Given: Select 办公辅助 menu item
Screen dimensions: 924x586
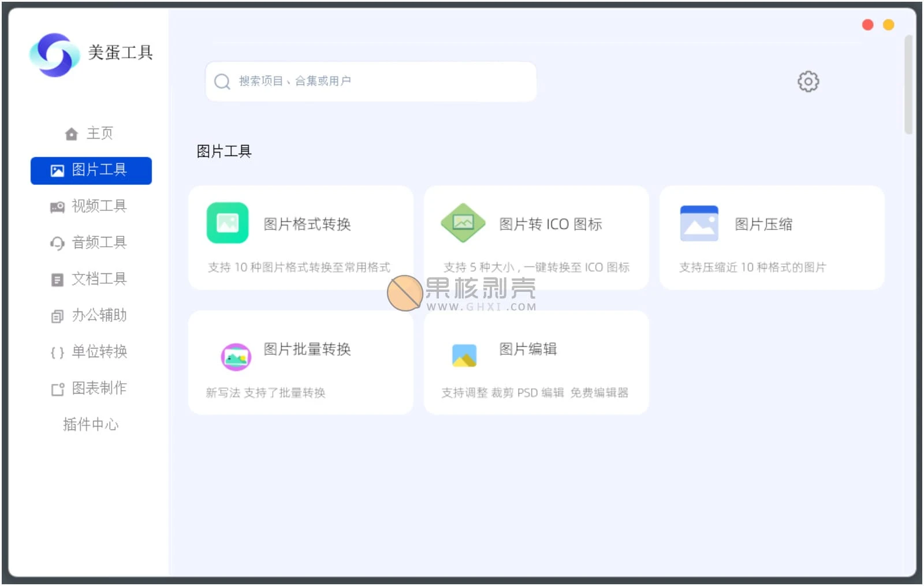Looking at the screenshot, I should (91, 316).
